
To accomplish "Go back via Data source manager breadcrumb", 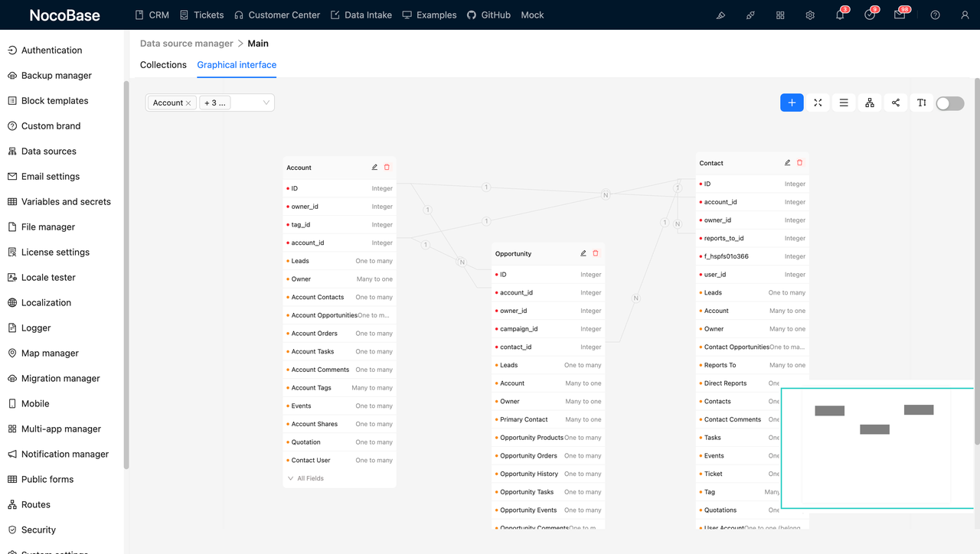I will pos(186,43).
